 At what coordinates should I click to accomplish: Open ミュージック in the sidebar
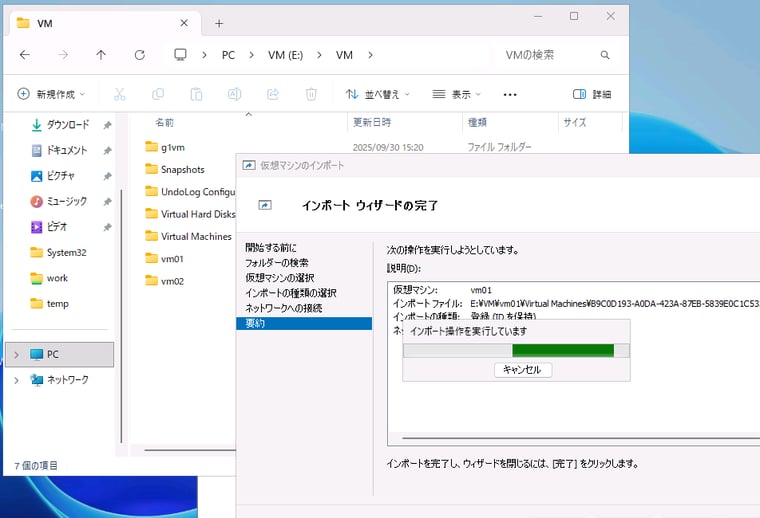coord(59,201)
